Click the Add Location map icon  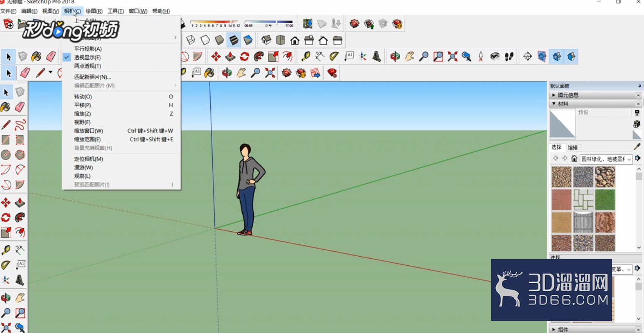(307, 24)
